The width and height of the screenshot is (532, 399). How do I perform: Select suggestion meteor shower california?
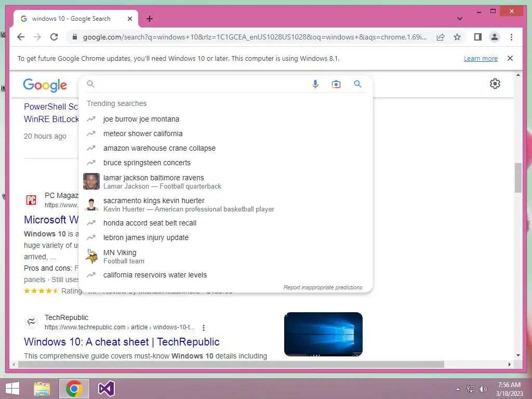[225, 134]
